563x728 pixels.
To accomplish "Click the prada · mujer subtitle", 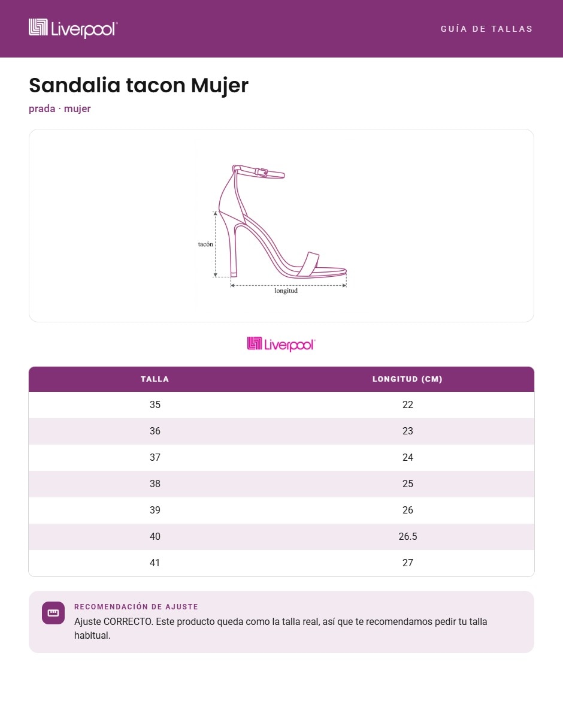I will (60, 109).
